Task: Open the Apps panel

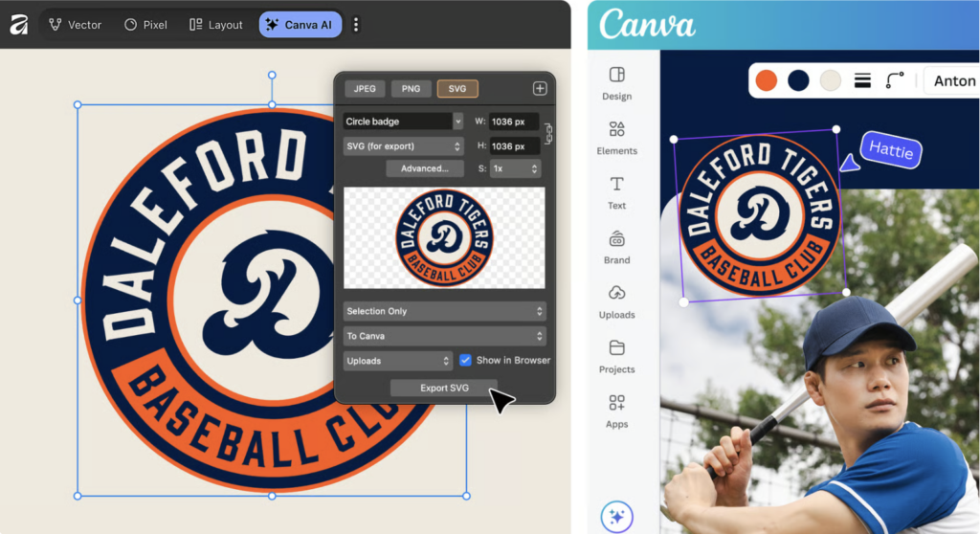Action: coord(616,411)
